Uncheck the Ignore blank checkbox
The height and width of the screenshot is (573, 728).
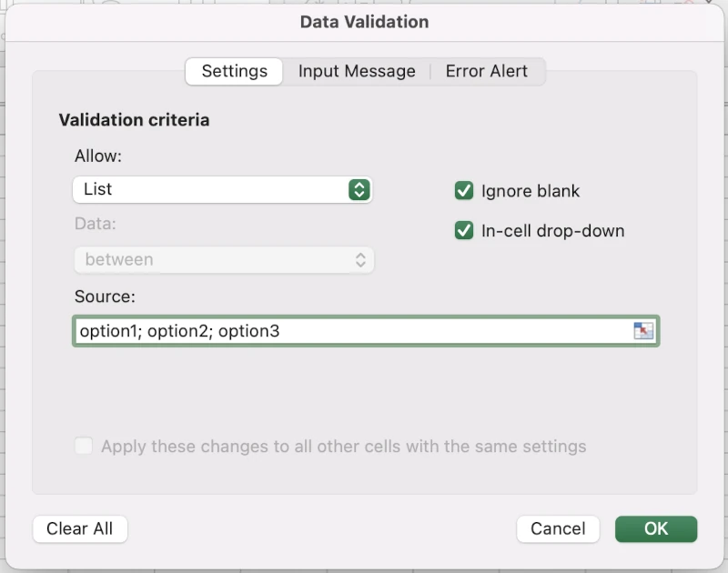[x=464, y=191]
